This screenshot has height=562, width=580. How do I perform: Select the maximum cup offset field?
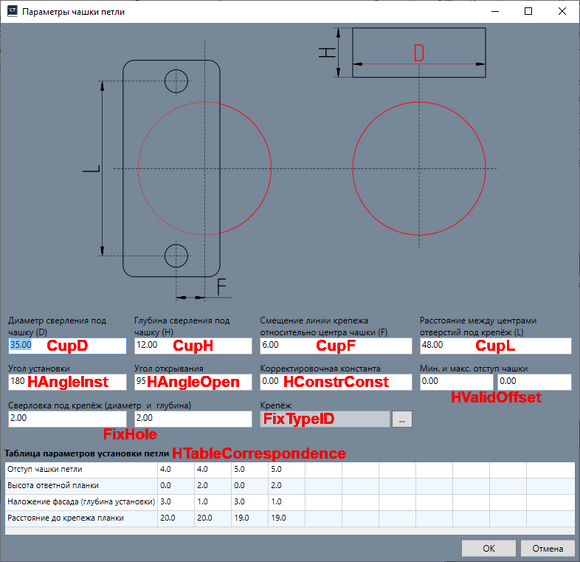tap(535, 382)
